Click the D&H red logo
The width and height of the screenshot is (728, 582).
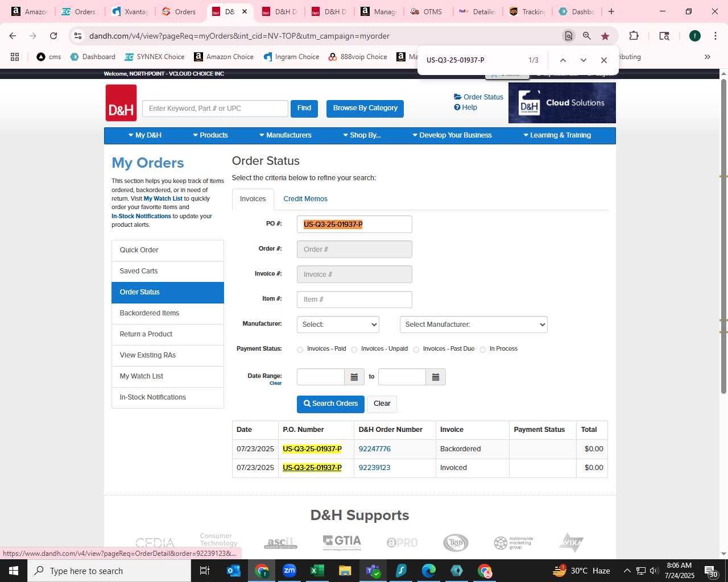[x=121, y=103]
